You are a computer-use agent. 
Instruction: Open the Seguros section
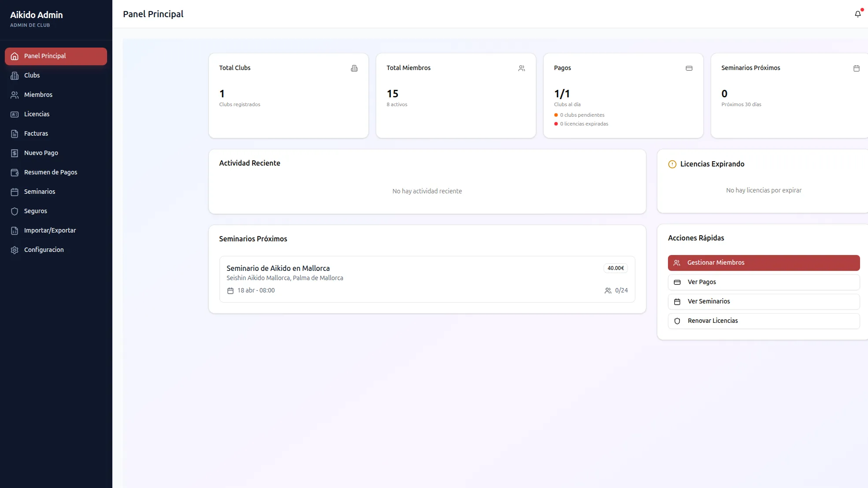click(56, 211)
